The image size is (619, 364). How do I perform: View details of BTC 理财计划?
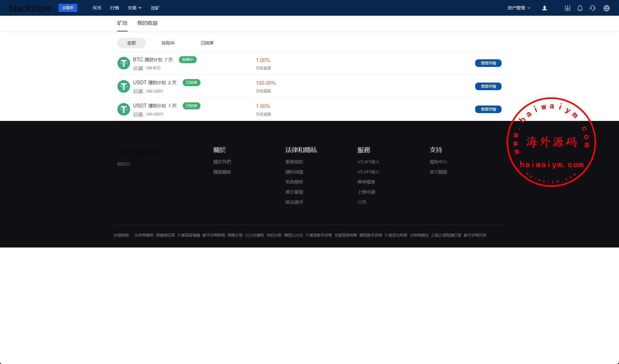(488, 63)
